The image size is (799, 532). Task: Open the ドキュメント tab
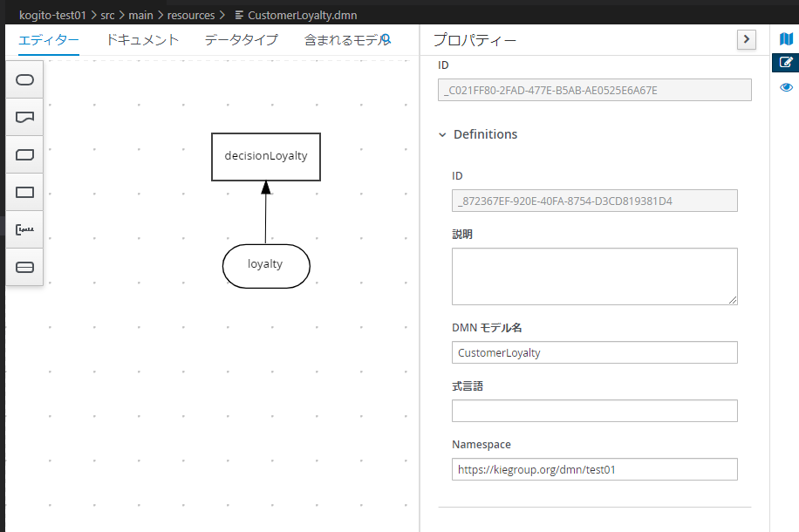[143, 40]
